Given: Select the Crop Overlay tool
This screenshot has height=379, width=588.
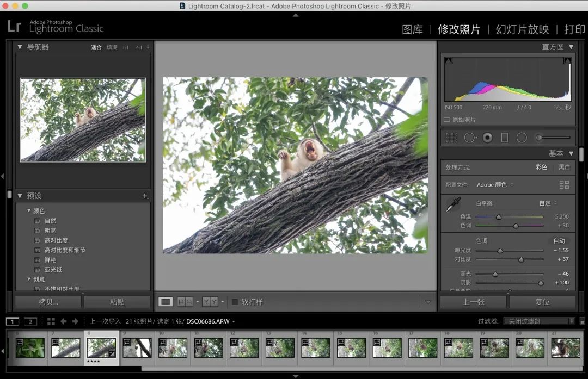Looking at the screenshot, I should (x=451, y=138).
